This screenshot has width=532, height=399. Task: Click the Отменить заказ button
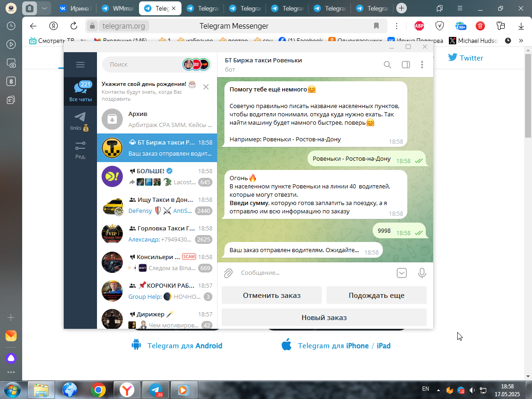[x=272, y=296]
